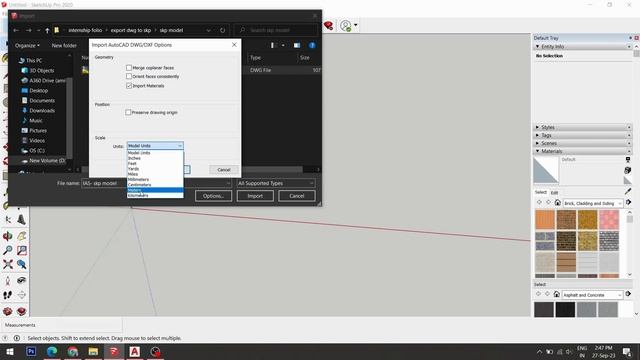Screen dimensions: 640x360
Task: Click the materials Details arrow beside Brick dropdown
Action: pos(629,202)
